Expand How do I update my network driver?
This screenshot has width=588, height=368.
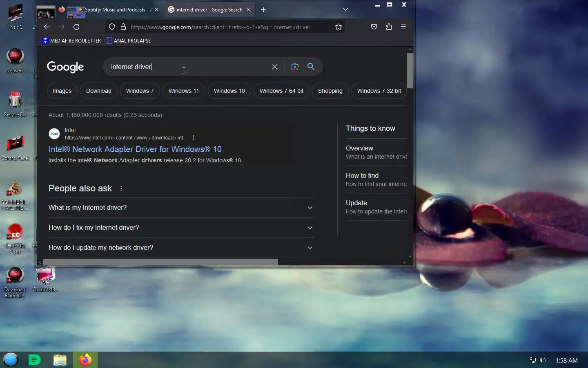[181, 248]
